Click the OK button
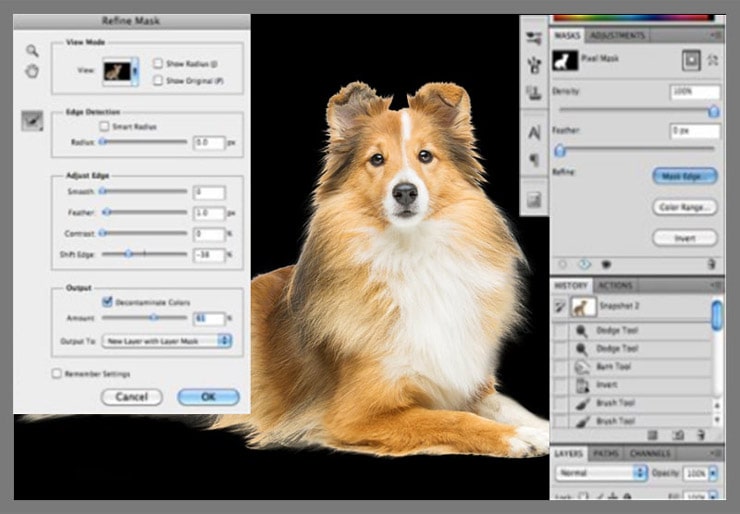Viewport: 740px width, 514px height. pyautogui.click(x=208, y=397)
